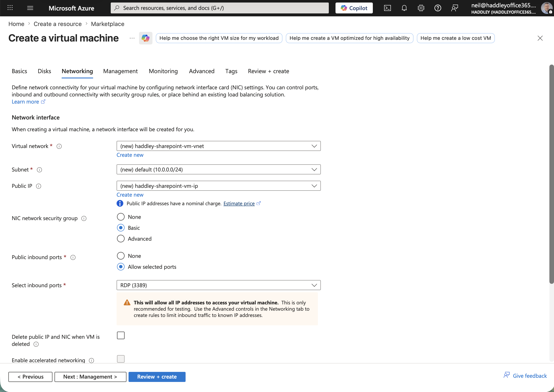This screenshot has height=392, width=554.
Task: Check Delete public IP and NIC when VM is deleted
Action: coord(121,336)
